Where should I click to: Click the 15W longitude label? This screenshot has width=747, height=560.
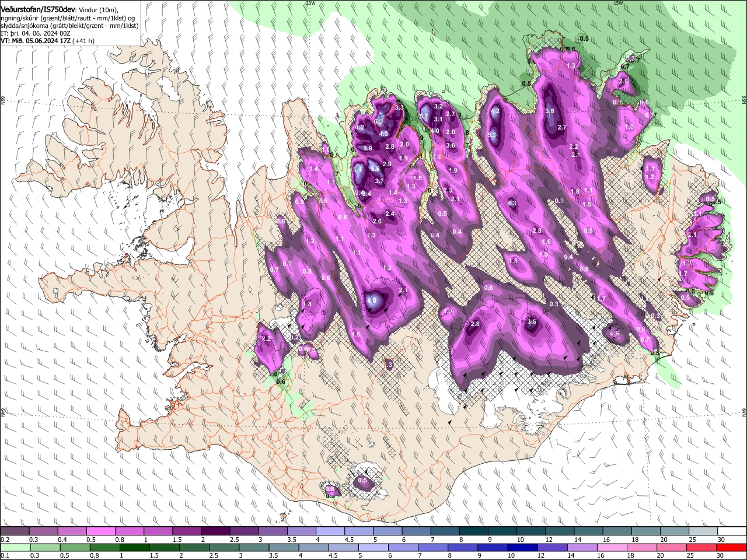point(618,3)
